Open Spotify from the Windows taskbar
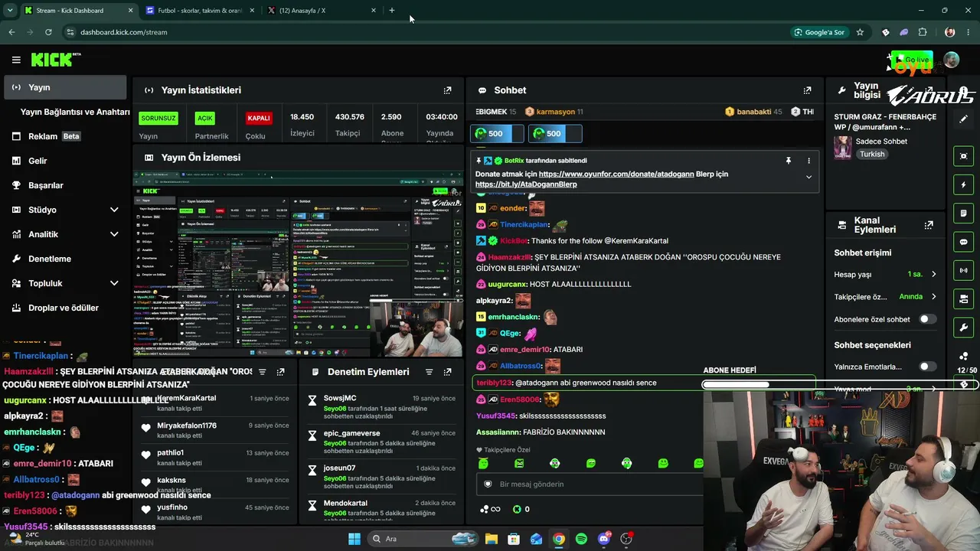 (581, 539)
